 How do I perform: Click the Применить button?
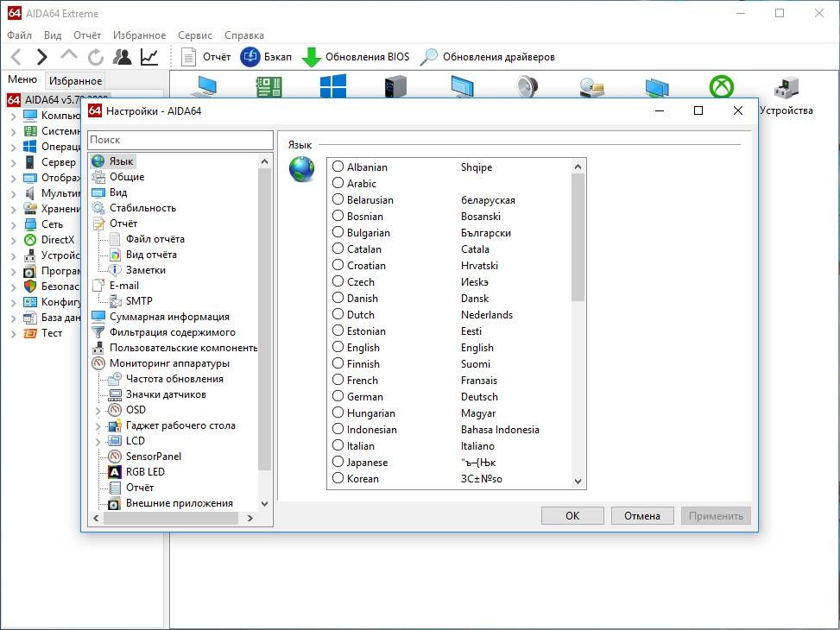pos(716,516)
